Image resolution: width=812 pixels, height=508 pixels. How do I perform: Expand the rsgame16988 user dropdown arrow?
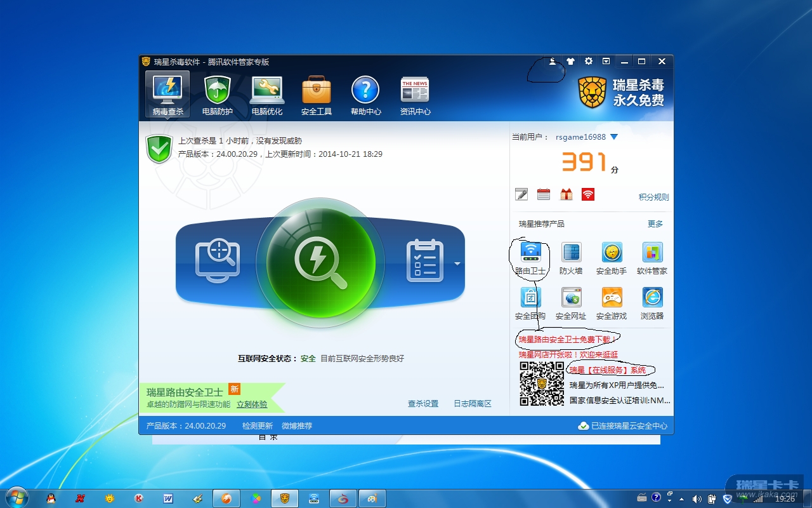coord(614,137)
